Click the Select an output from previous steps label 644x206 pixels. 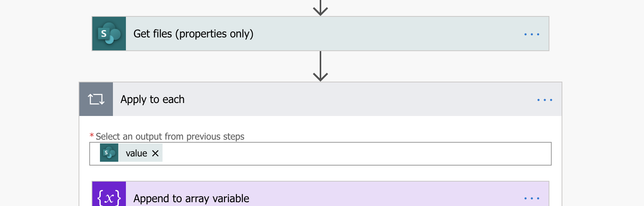point(170,137)
